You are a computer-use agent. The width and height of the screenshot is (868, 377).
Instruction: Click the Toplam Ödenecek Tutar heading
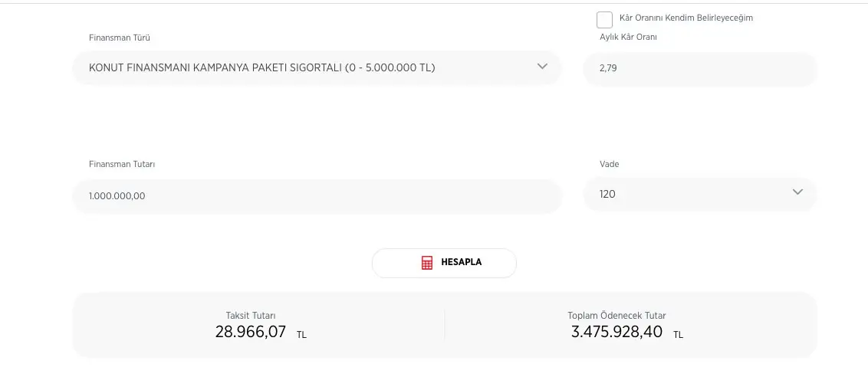(x=616, y=315)
